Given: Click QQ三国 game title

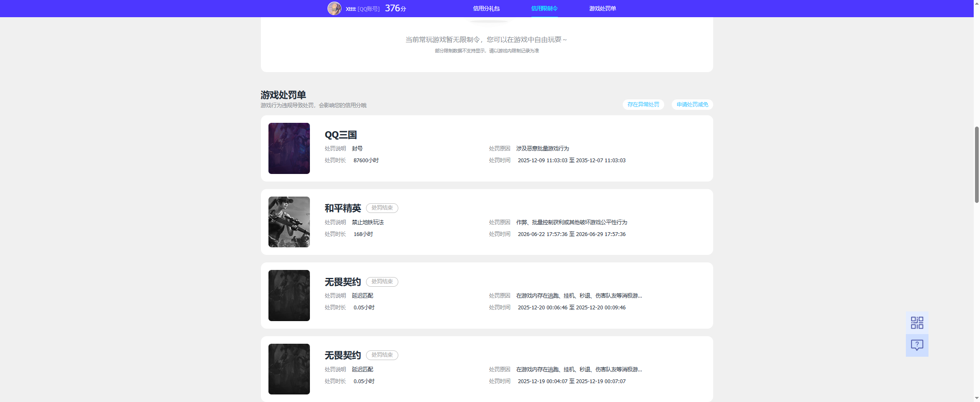Looking at the screenshot, I should coord(341,135).
